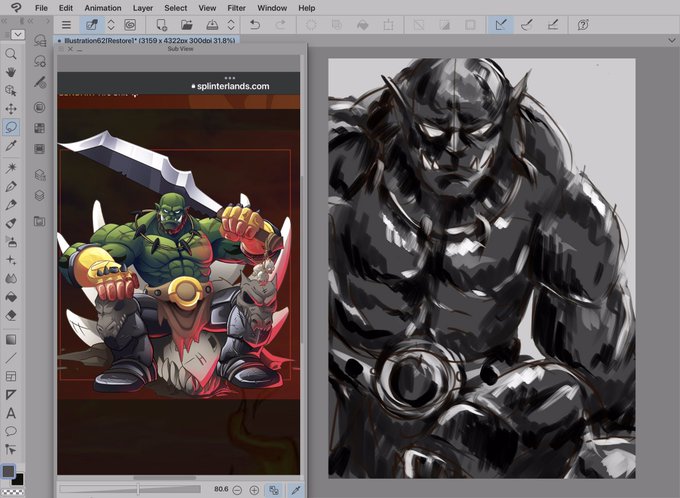This screenshot has width=680, height=498.
Task: Open the File menu
Action: click(41, 8)
